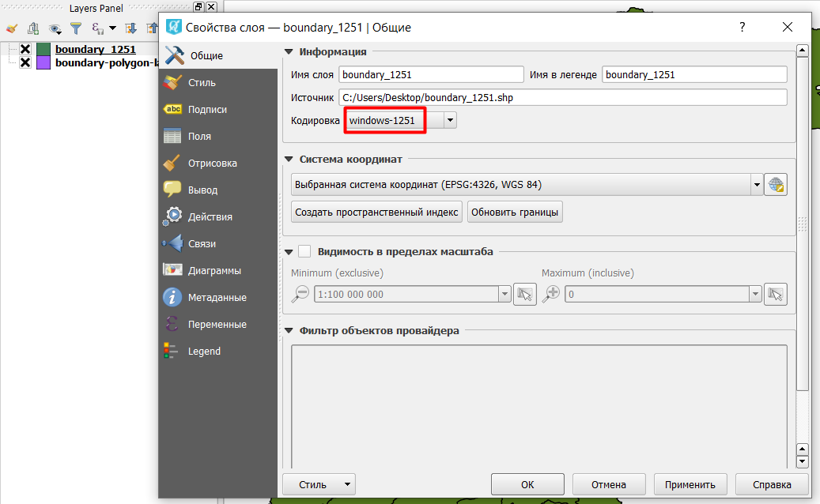Click the Создать пространственный индекс button
820x504 pixels.
[x=377, y=211]
